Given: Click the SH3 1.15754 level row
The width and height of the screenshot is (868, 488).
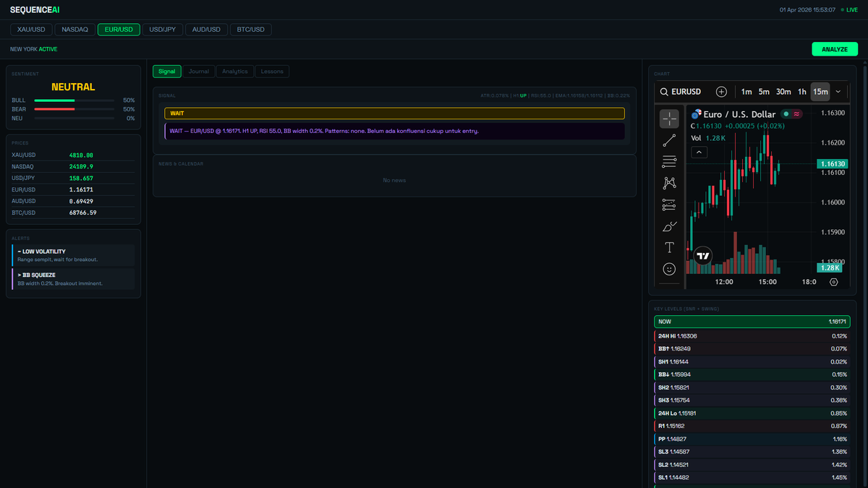Looking at the screenshot, I should [752, 400].
